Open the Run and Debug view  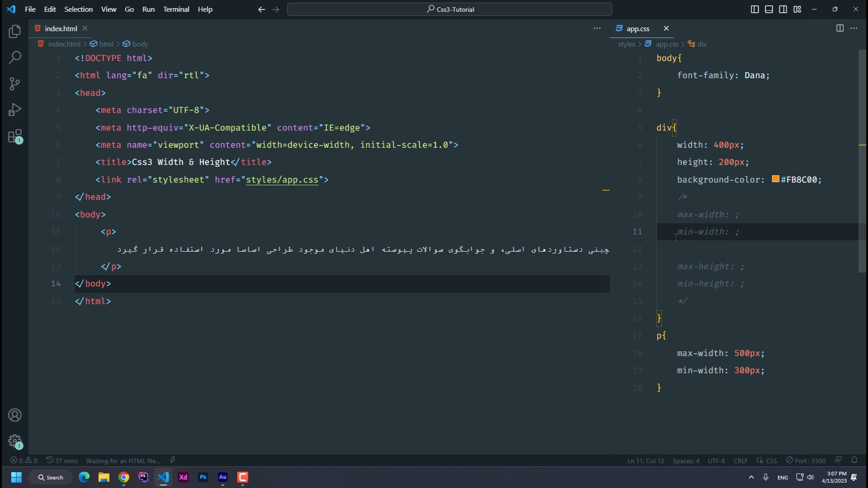(15, 110)
